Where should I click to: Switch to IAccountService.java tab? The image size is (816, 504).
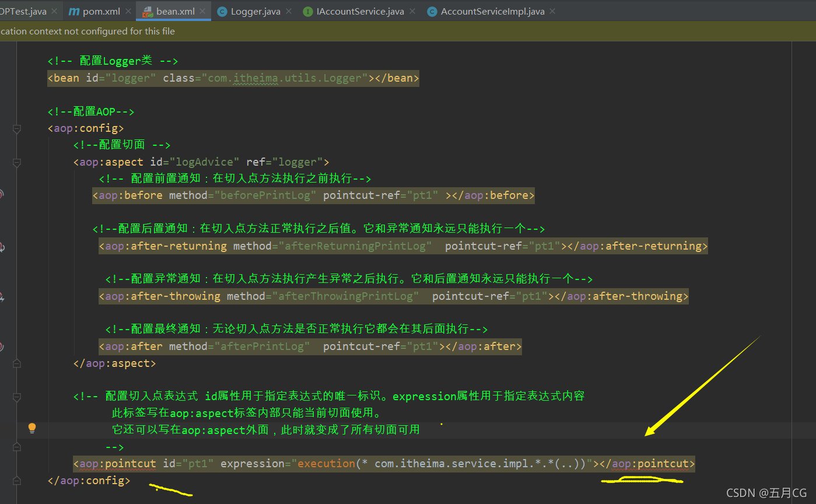tap(359, 11)
